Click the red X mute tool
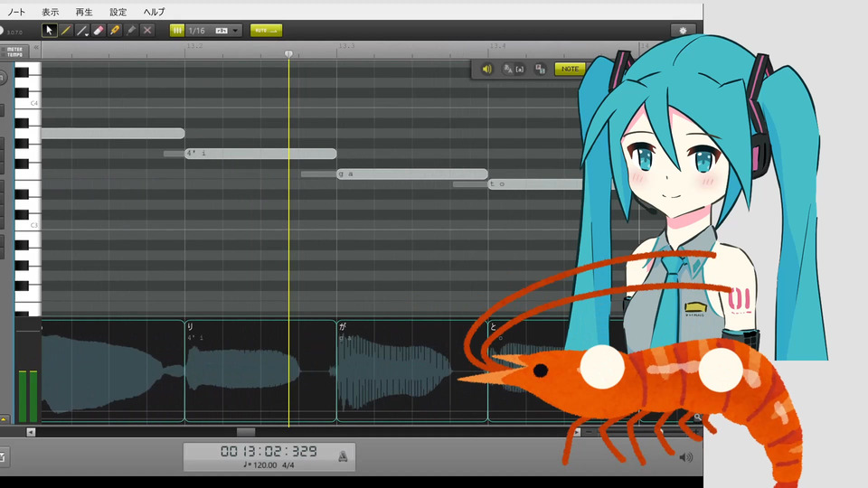 (147, 31)
